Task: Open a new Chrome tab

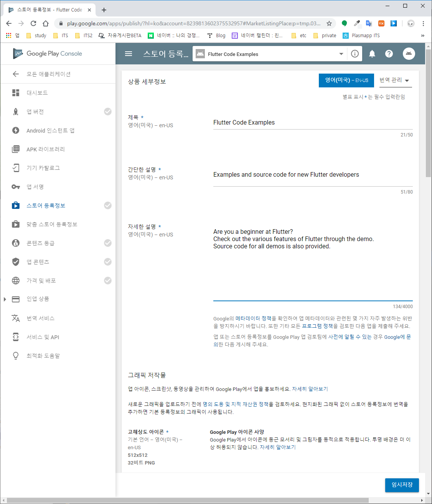Action: [x=104, y=10]
